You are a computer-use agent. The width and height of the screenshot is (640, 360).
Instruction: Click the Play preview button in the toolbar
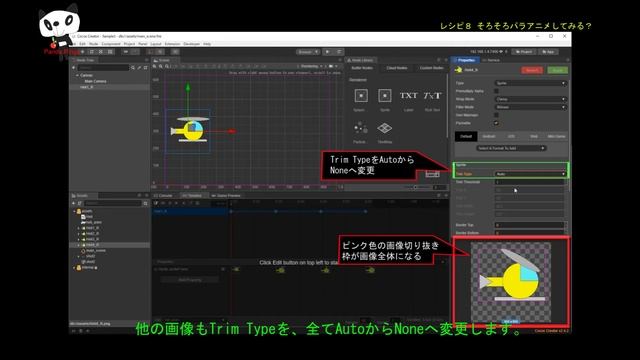click(327, 52)
